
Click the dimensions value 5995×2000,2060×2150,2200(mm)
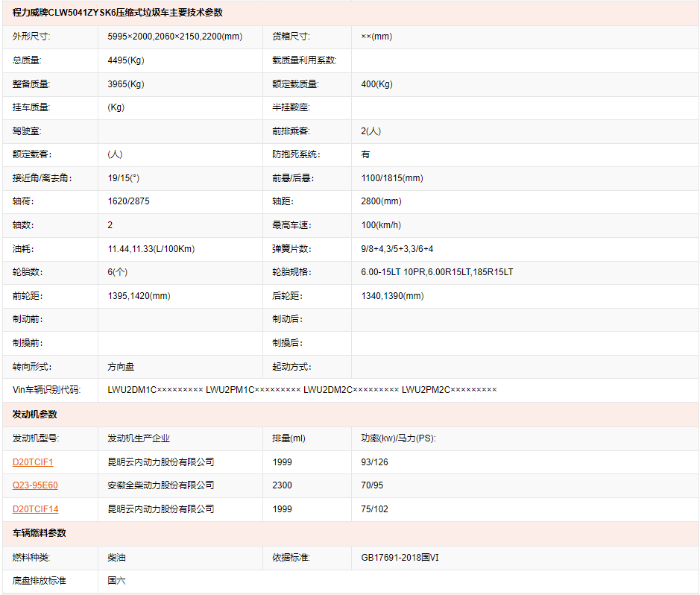pos(175,37)
